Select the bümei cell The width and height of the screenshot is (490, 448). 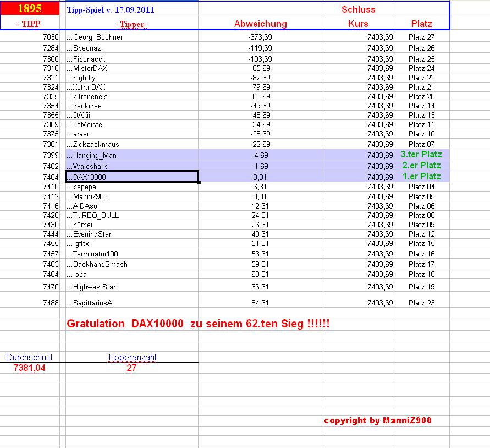click(132, 225)
